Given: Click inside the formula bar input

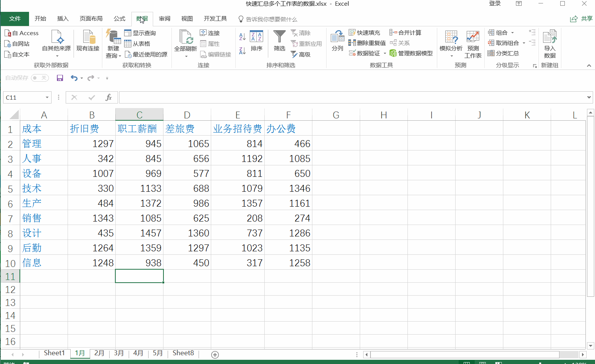Looking at the screenshot, I should 351,98.
